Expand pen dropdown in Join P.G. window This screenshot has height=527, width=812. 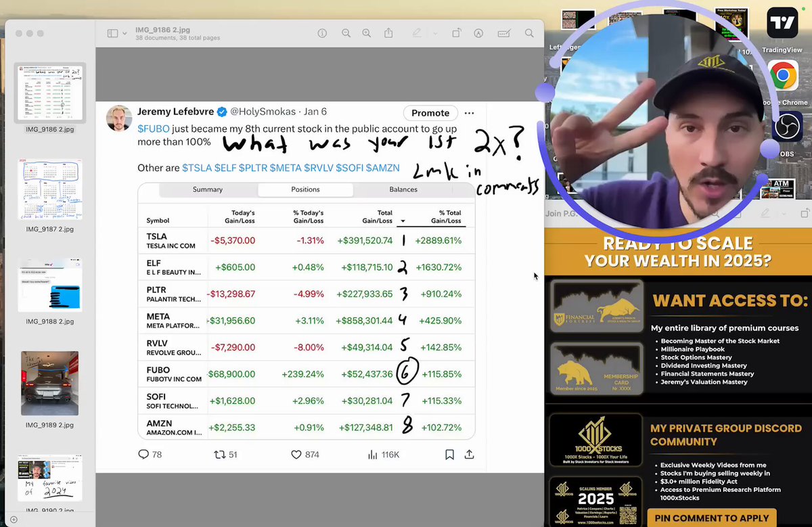(x=784, y=212)
